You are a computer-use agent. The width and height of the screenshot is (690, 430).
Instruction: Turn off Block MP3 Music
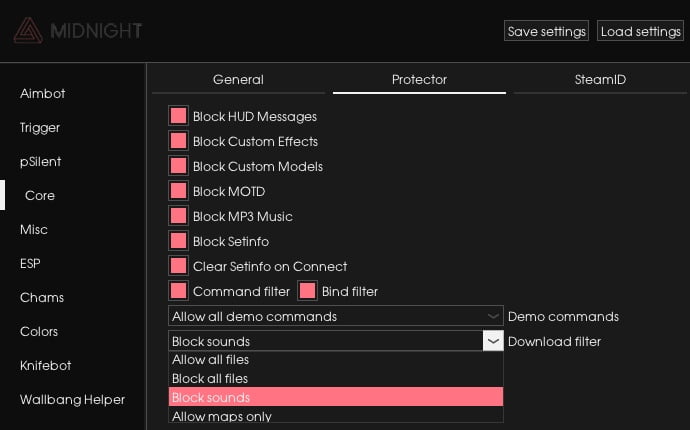(178, 216)
